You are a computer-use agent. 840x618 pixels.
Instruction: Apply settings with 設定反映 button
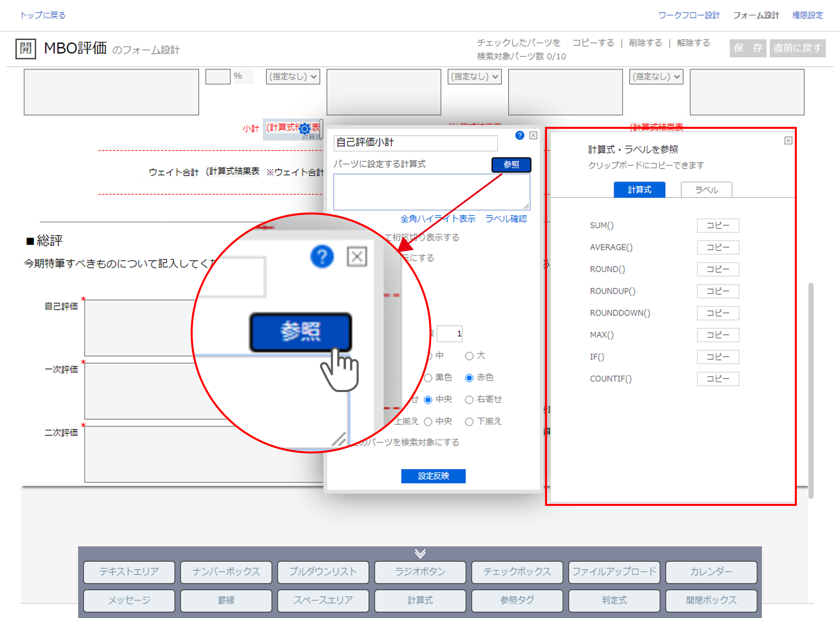pyautogui.click(x=433, y=476)
